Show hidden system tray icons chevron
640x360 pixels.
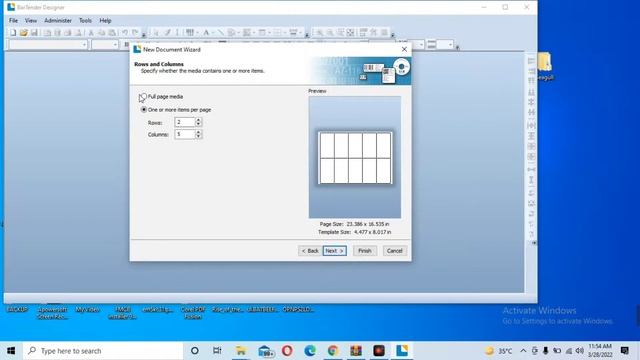[x=523, y=351]
